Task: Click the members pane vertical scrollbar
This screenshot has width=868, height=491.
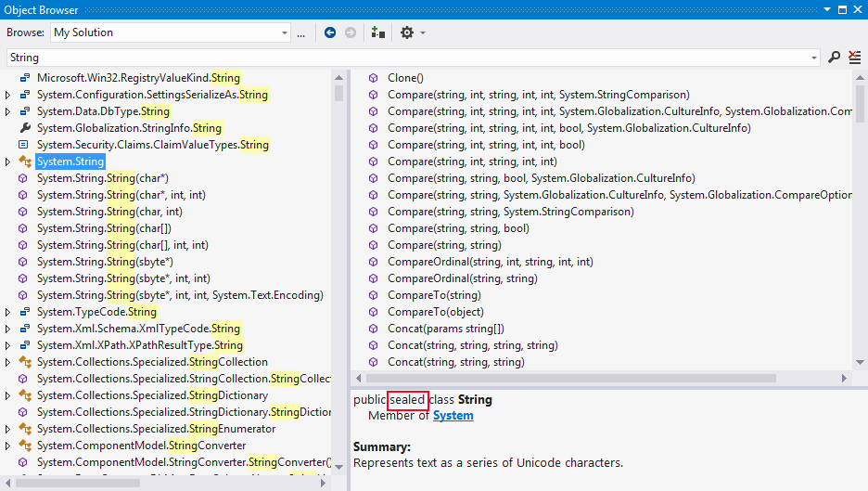Action: pos(860,103)
